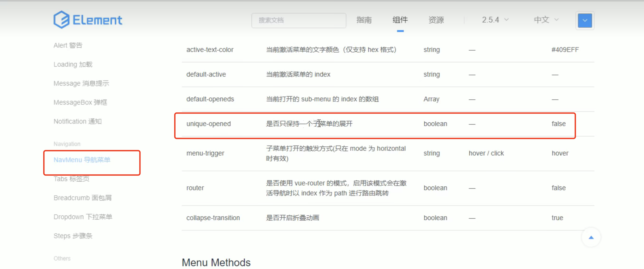644x269 pixels.
Task: Open the 资源 nav tab
Action: 436,20
